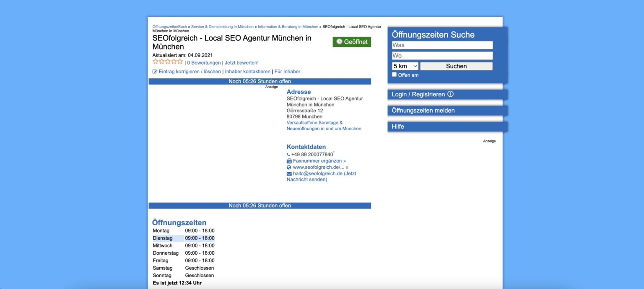This screenshot has height=289, width=644.
Task: Click the envelope icon beside hallo@seofolgreich.de
Action: tap(289, 173)
